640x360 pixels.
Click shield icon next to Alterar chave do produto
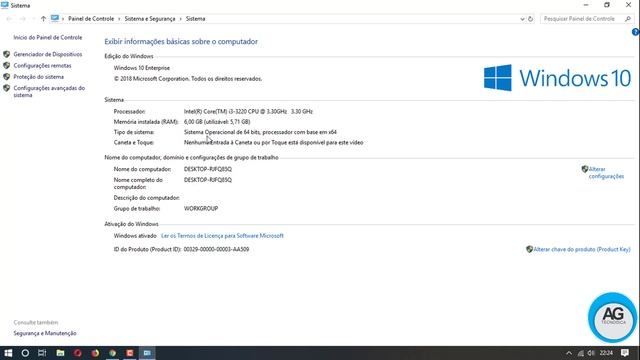coord(529,249)
